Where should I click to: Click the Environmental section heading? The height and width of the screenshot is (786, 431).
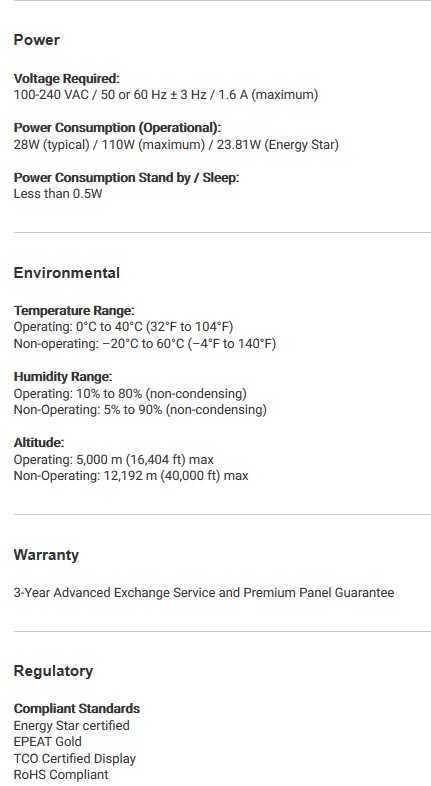67,273
